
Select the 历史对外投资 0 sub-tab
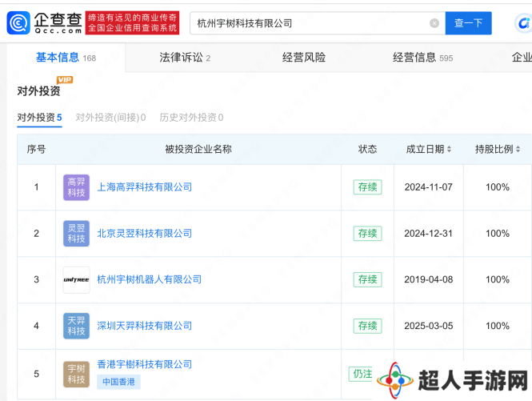click(x=191, y=118)
